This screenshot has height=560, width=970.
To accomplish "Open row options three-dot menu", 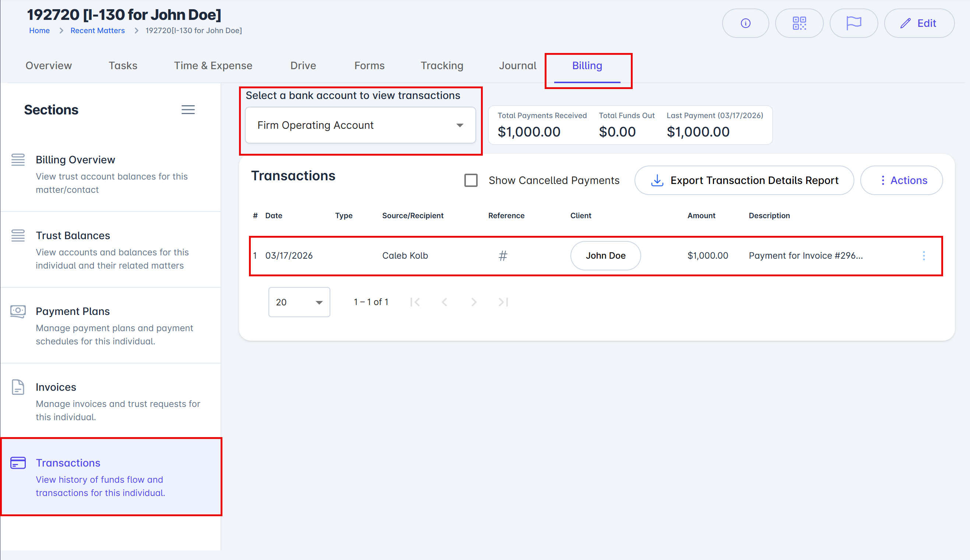I will 924,256.
